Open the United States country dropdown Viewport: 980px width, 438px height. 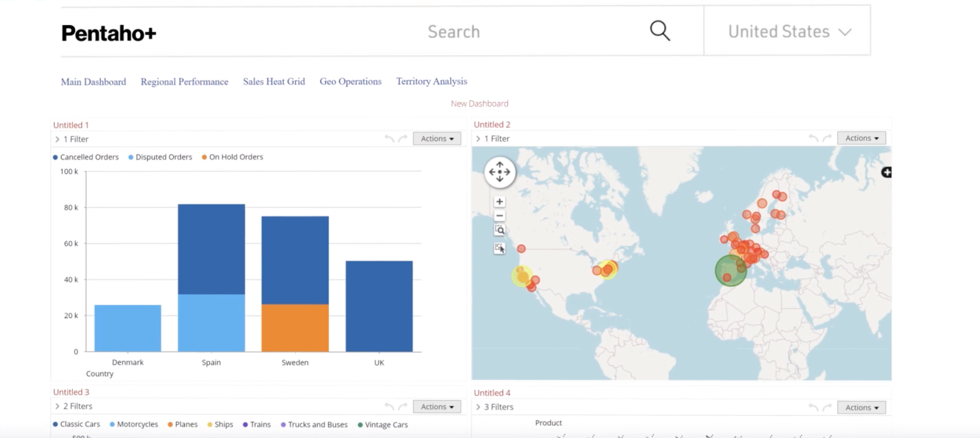click(x=788, y=31)
